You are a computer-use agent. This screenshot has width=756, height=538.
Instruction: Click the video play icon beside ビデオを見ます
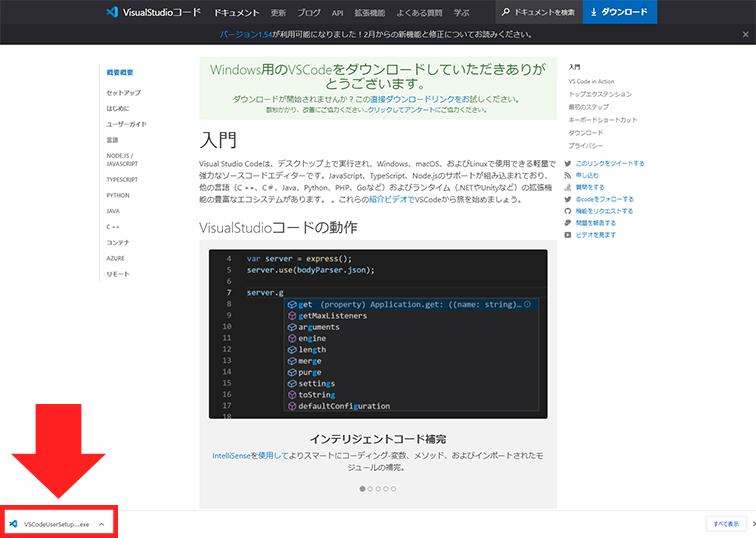point(567,235)
